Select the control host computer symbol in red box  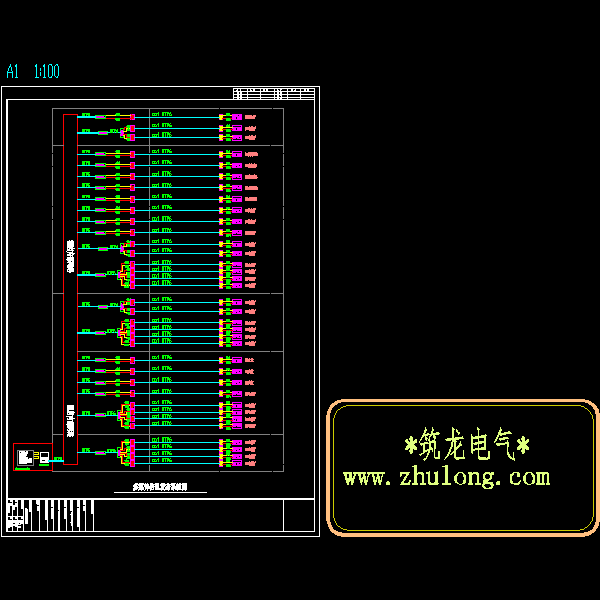(25, 458)
